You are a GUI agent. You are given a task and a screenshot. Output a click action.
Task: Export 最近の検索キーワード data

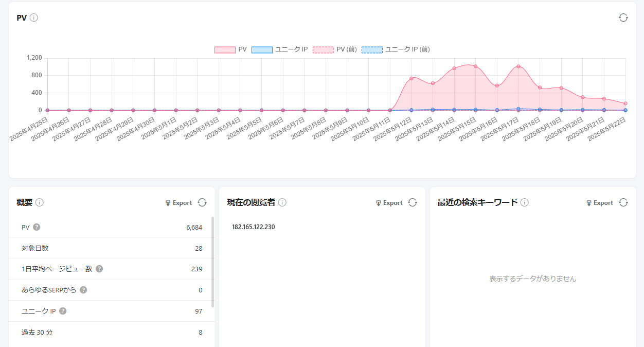point(599,203)
